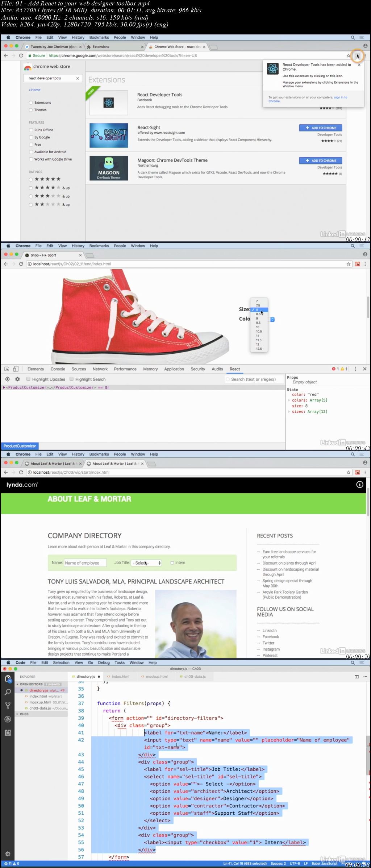Screen dimensions: 371x868
Task: Open the Network tab in DevTools
Action: coord(100,369)
